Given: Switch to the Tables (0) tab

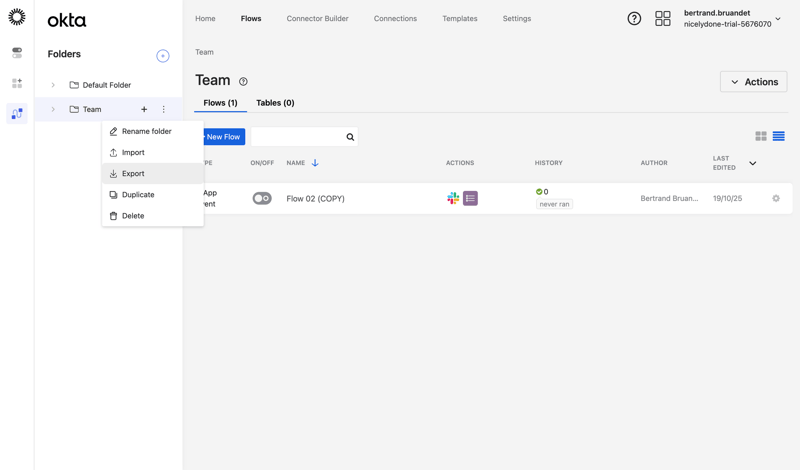Looking at the screenshot, I should click(275, 103).
